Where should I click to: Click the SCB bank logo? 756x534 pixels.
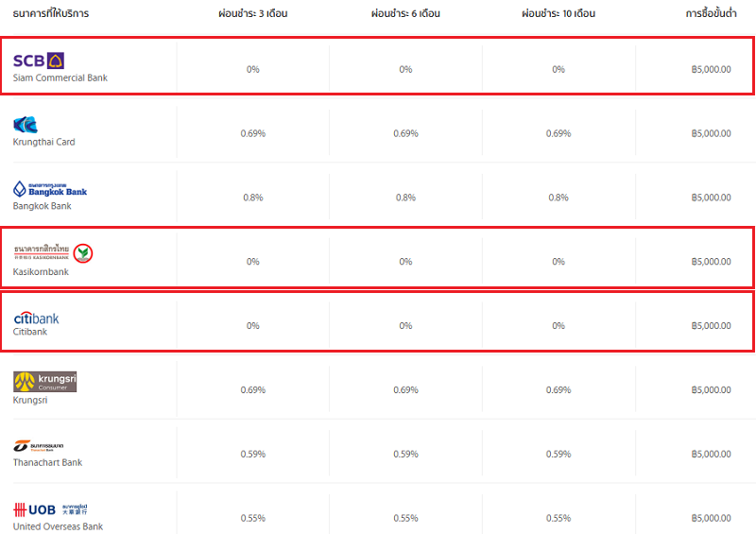click(x=39, y=60)
